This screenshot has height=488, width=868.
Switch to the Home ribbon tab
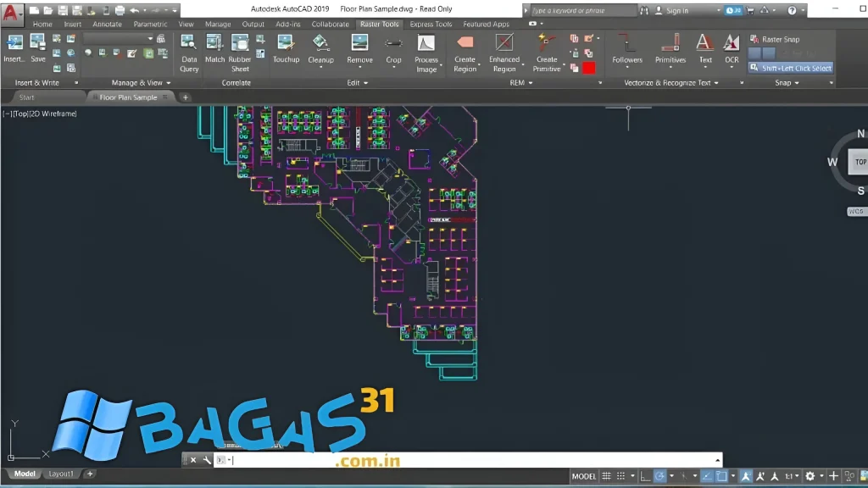(42, 25)
